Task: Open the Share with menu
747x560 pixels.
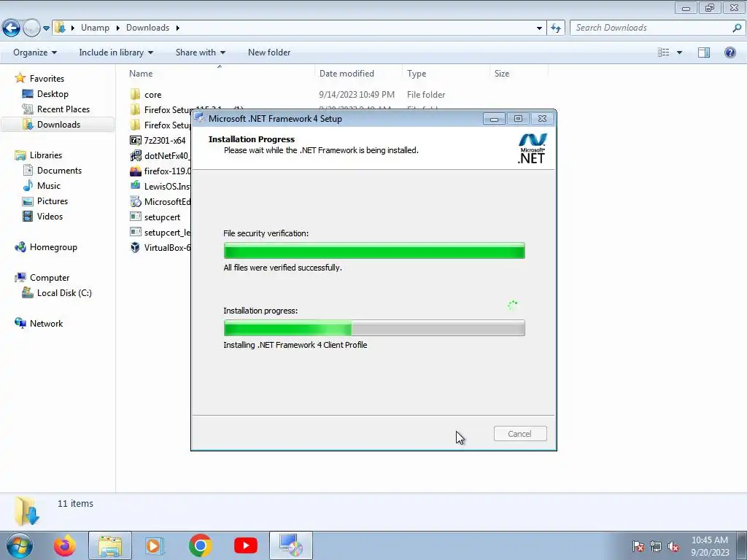Action: coord(200,52)
